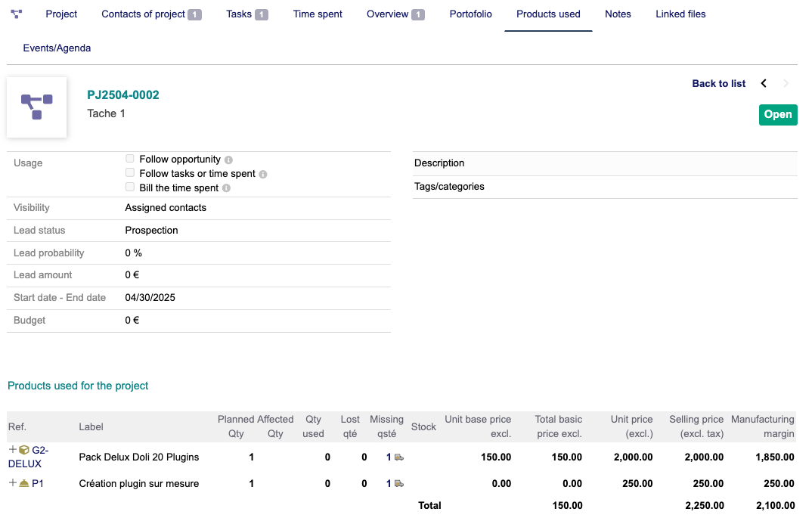This screenshot has width=812, height=524.
Task: Toggle the Follow opportunity checkbox
Action: [x=130, y=159]
